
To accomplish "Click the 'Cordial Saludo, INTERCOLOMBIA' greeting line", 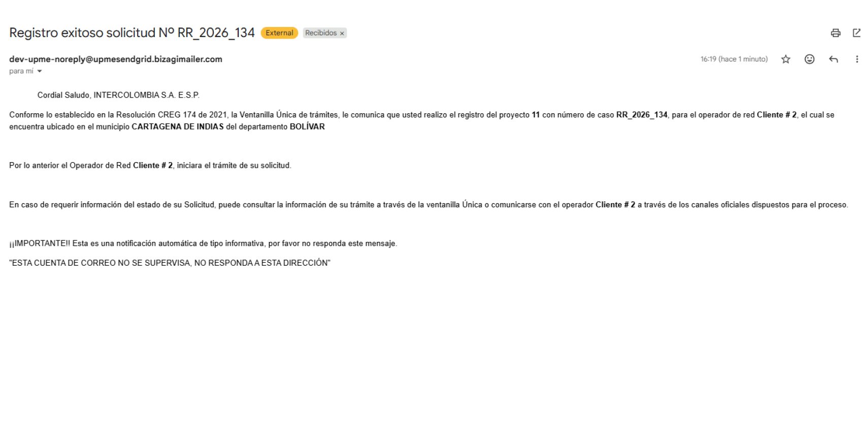I will click(118, 96).
